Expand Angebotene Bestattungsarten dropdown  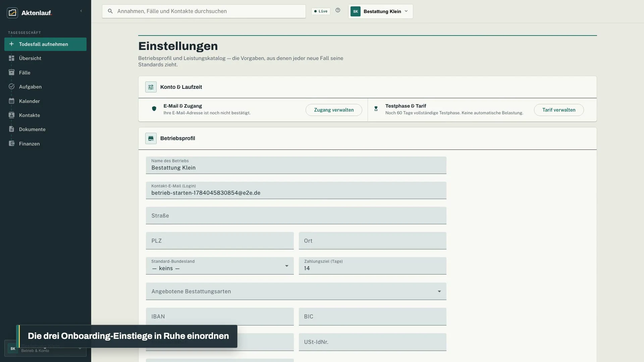[x=296, y=291]
